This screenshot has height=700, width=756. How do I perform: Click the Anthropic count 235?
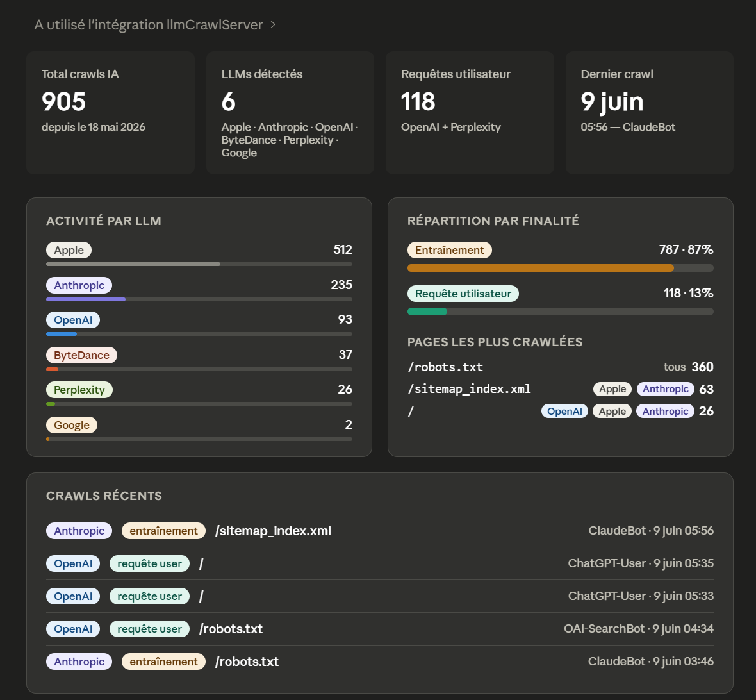[x=341, y=285]
